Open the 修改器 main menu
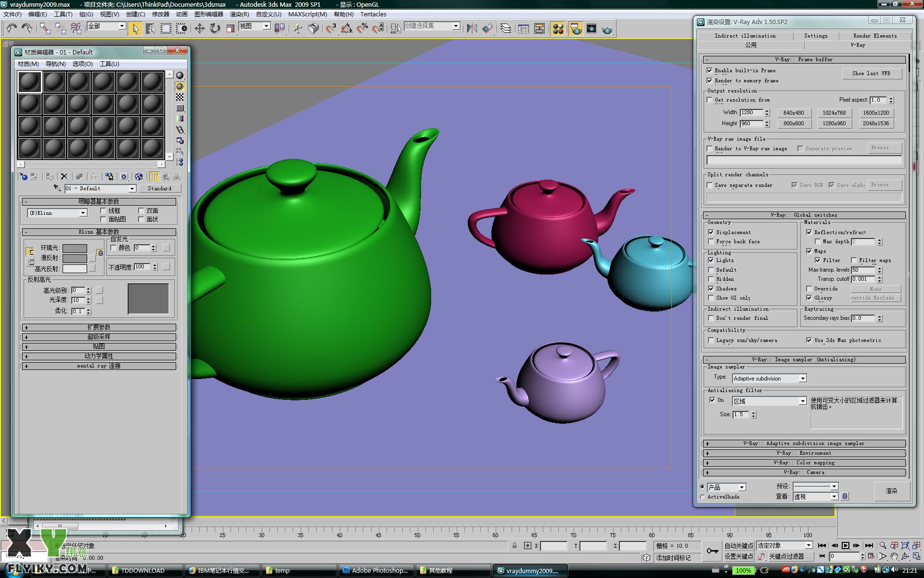This screenshot has width=924, height=578. [160, 14]
